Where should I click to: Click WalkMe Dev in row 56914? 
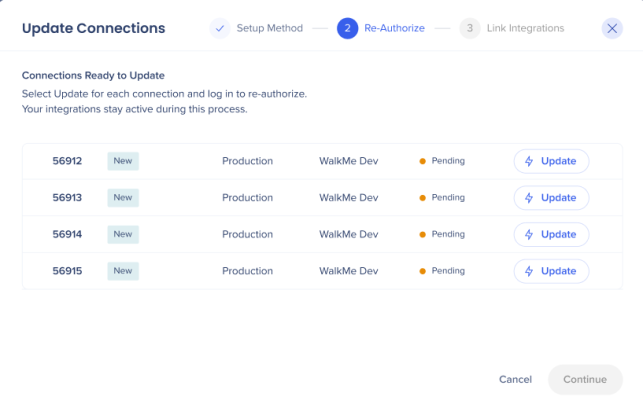(349, 235)
